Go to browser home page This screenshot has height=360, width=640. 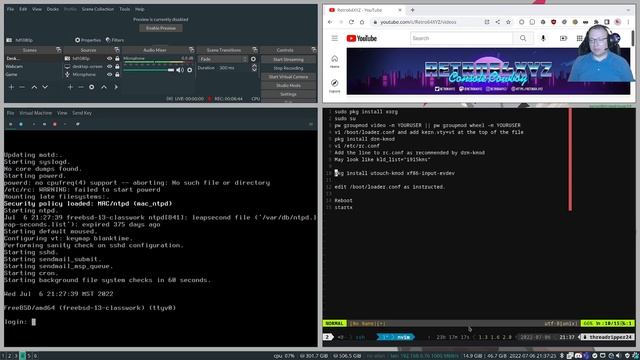pyautogui.click(x=362, y=22)
